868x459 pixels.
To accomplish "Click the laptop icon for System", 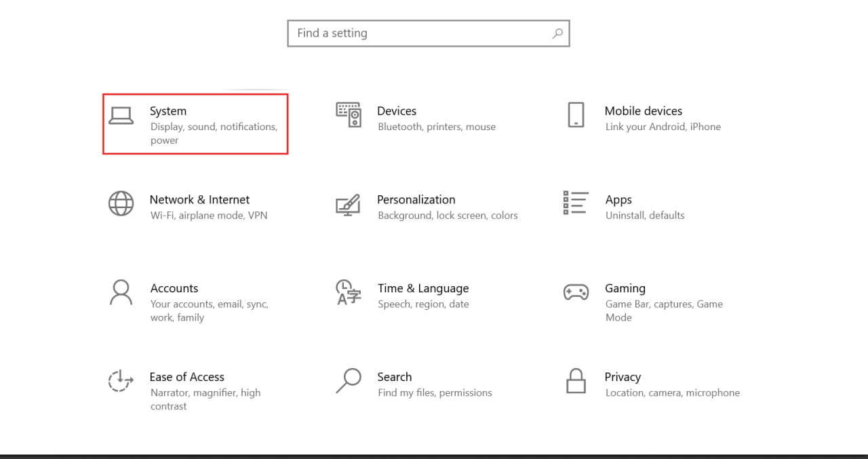I will [x=121, y=116].
